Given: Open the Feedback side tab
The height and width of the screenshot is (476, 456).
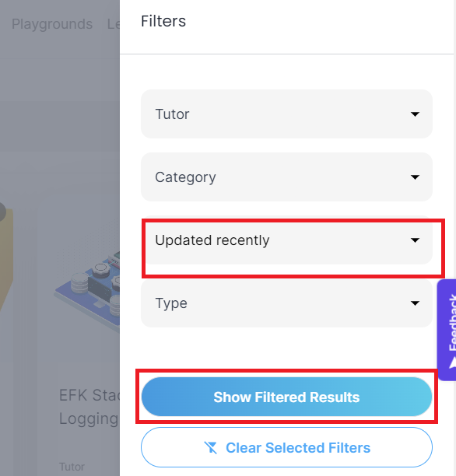Looking at the screenshot, I should [x=447, y=330].
